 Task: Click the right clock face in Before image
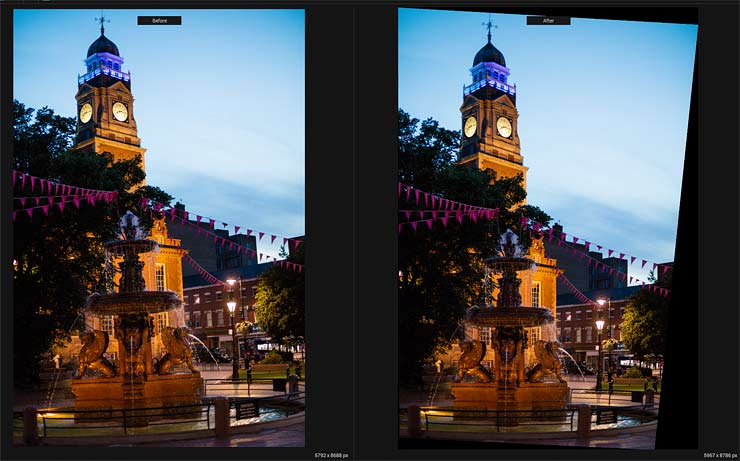(x=120, y=111)
